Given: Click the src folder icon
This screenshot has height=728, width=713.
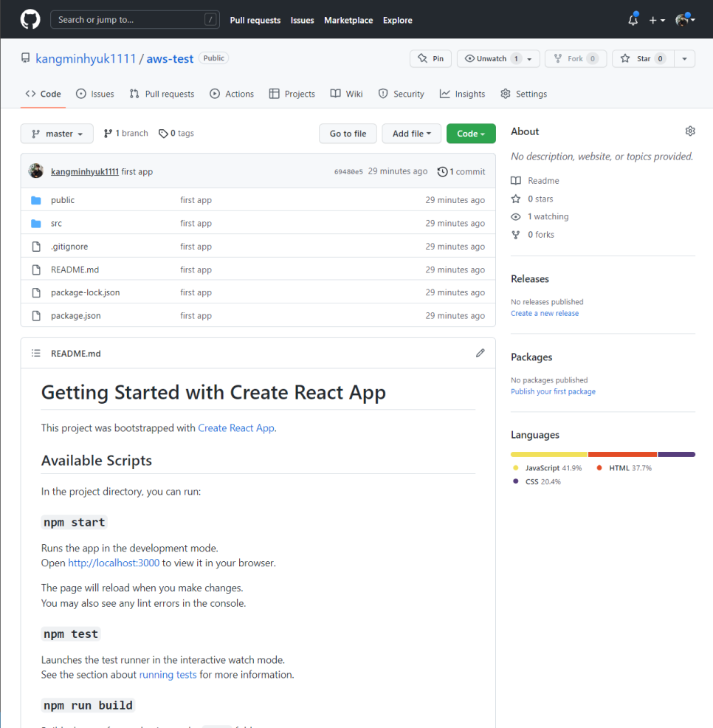Looking at the screenshot, I should click(35, 223).
